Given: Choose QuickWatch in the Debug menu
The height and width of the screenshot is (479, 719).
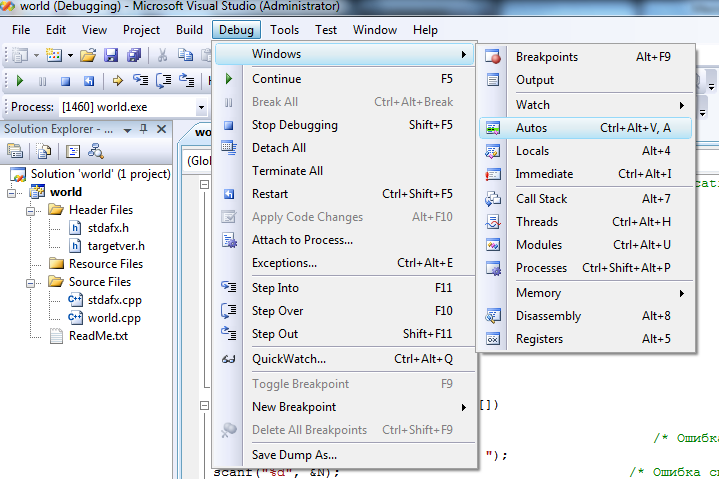Looking at the screenshot, I should tap(345, 359).
